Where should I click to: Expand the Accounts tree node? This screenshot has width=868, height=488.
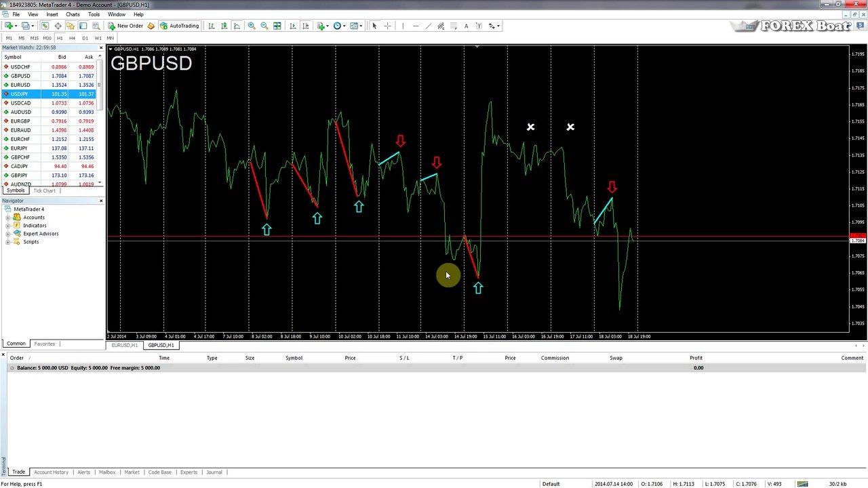tap(7, 218)
